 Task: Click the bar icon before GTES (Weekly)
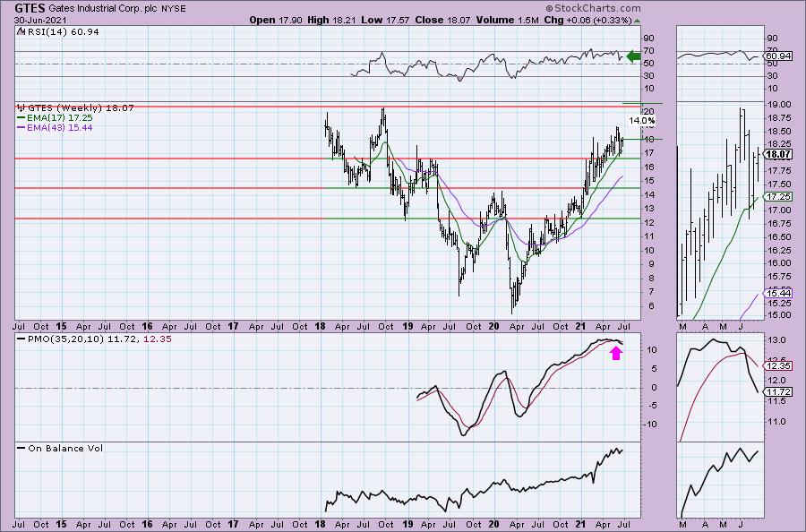[x=21, y=108]
